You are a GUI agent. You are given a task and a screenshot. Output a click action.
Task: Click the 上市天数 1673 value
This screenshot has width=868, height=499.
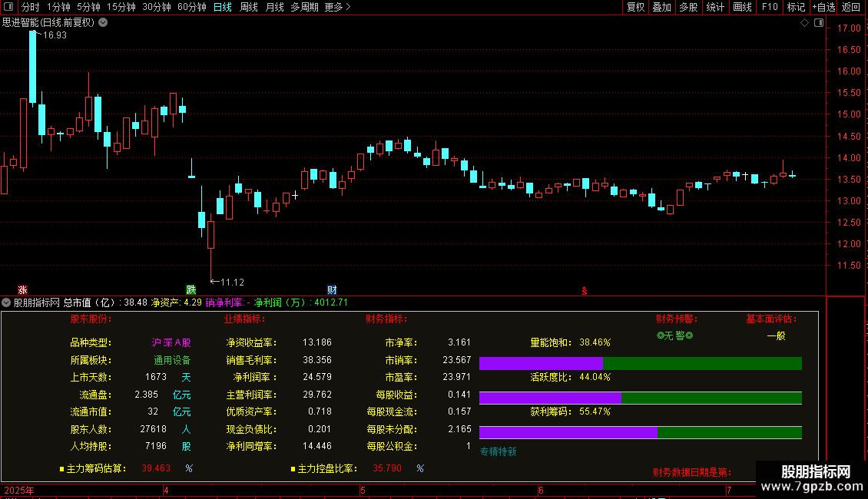coord(156,377)
